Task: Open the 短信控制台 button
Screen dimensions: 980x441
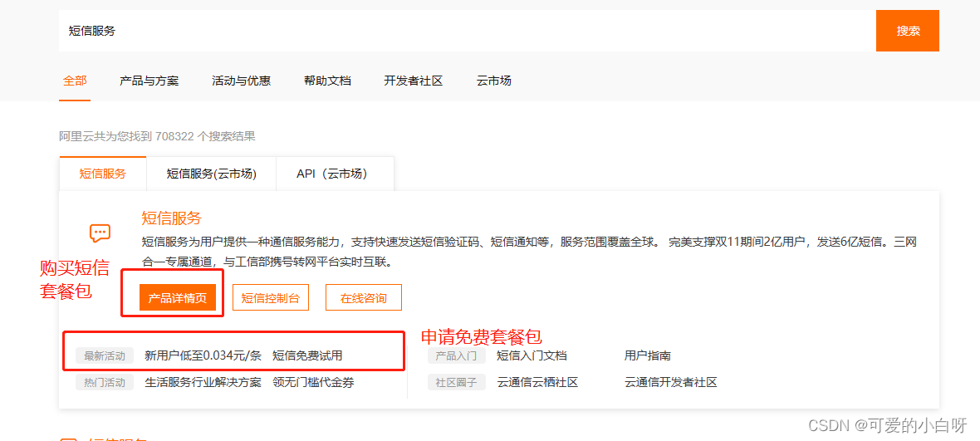Action: 271,298
